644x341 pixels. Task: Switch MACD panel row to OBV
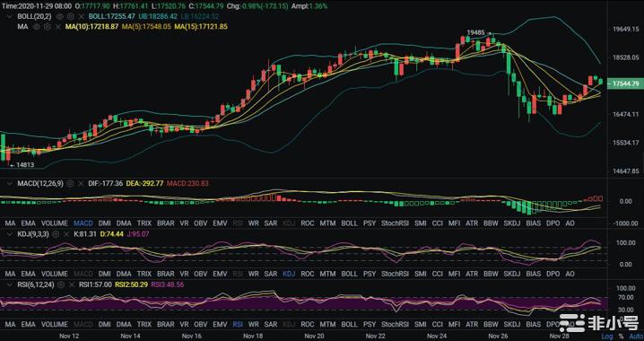click(x=200, y=223)
